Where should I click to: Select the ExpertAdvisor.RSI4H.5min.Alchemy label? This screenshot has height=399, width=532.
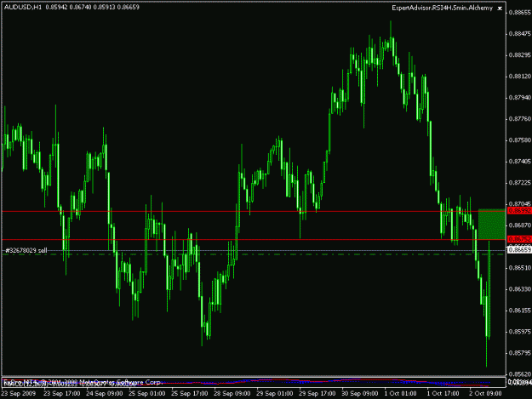[442, 8]
